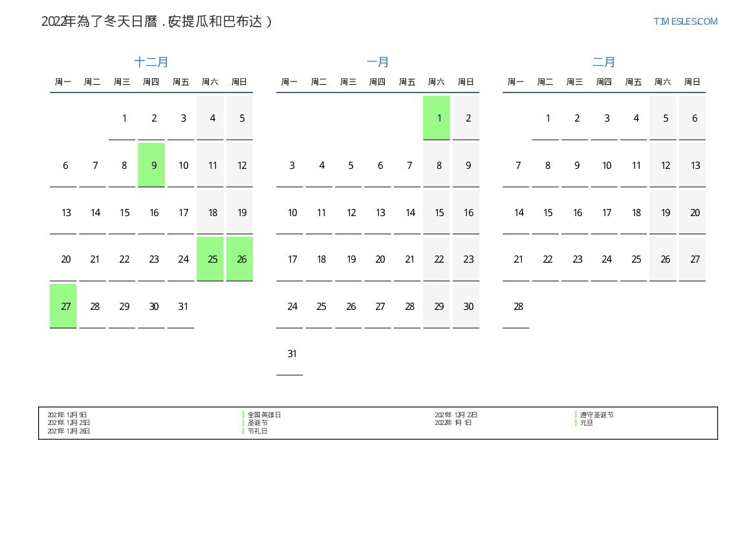The image size is (756, 535).
Task: Select the green January 1 cell
Action: pos(439,118)
